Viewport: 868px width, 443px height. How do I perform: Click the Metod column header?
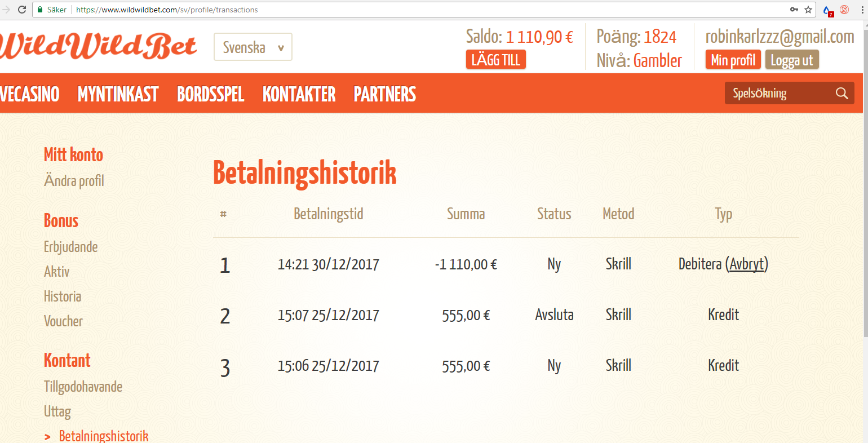pos(618,214)
